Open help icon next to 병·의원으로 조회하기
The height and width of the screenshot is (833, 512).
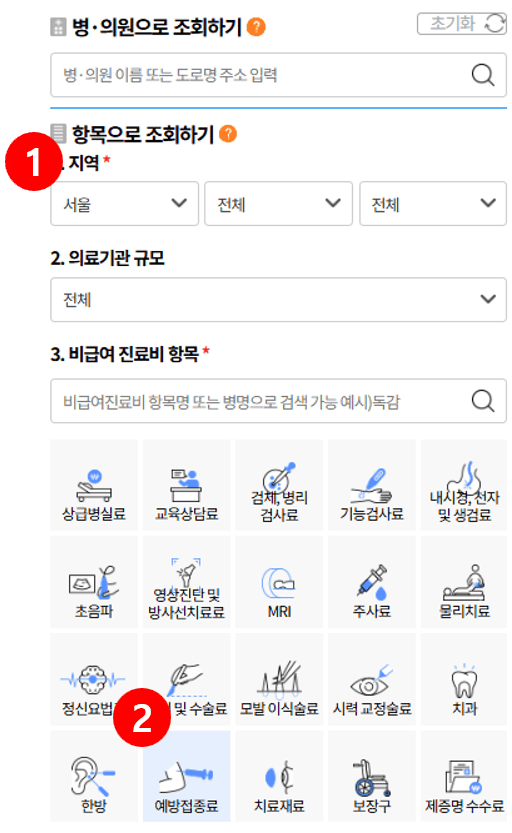(256, 27)
